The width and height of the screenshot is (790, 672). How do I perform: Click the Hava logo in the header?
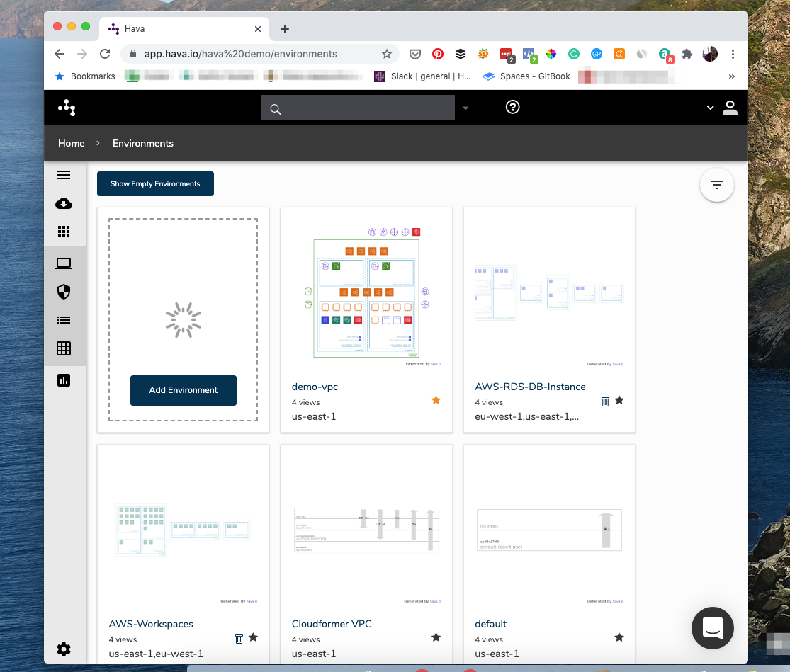click(x=67, y=107)
